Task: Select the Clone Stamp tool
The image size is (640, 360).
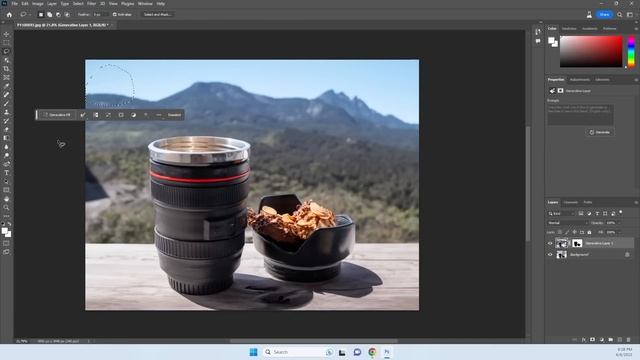Action: pos(6,112)
